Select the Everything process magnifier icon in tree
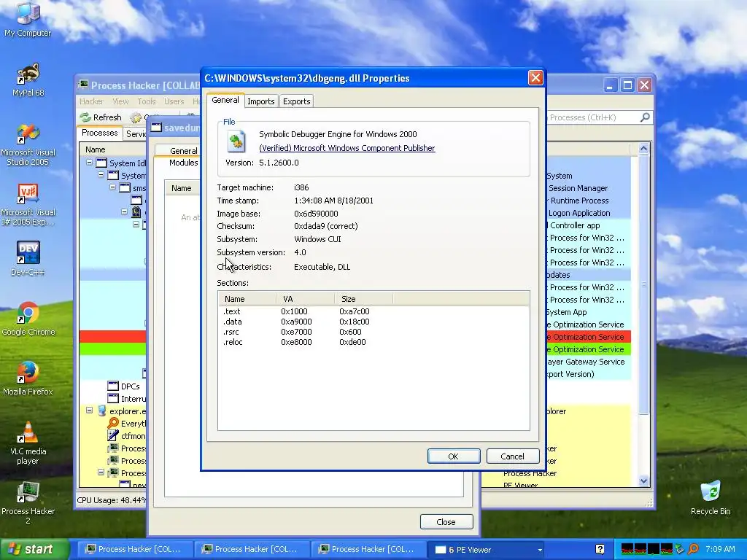Viewport: 747px width, 560px height. point(113,424)
